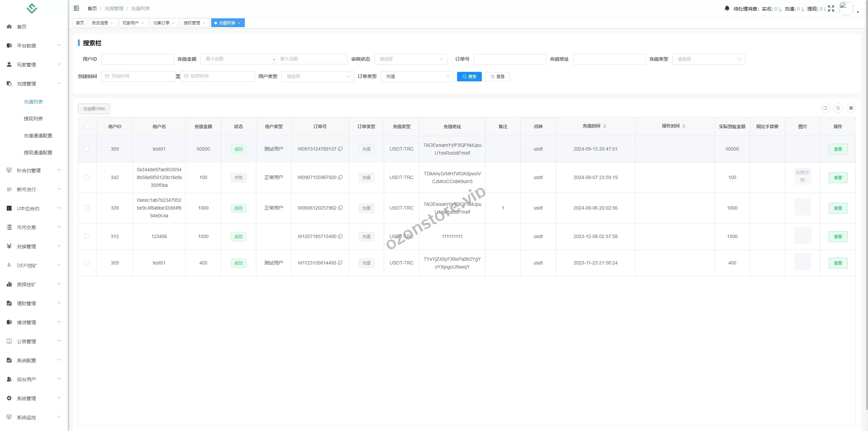Click 查看 button for 50000 recharge
This screenshot has height=431, width=868.
pos(837,149)
